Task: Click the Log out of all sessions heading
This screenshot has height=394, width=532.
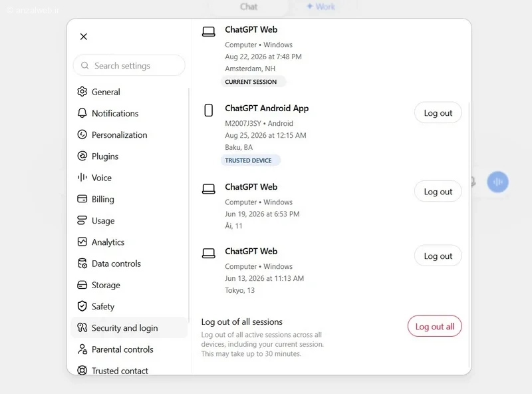Action: [242, 321]
